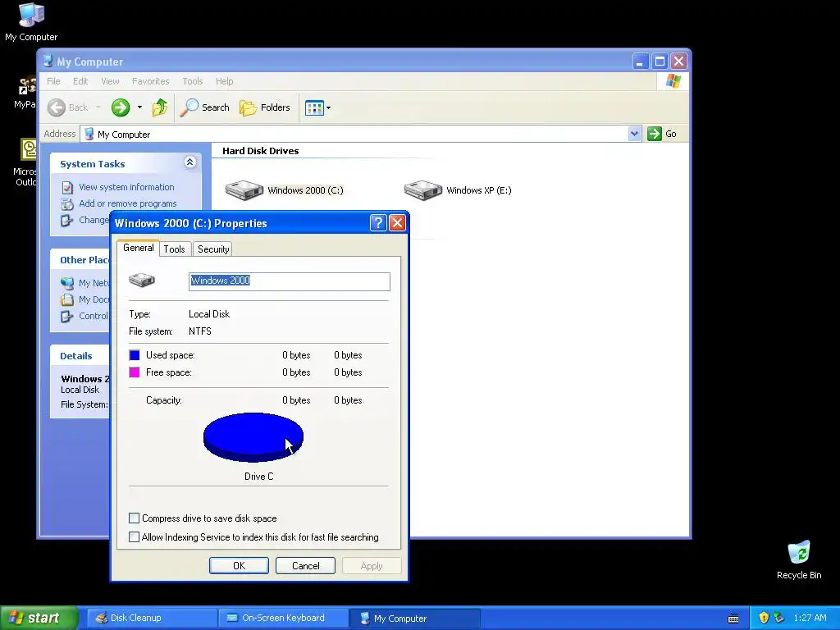
Task: Click the blue Used space swatch
Action: (135, 355)
